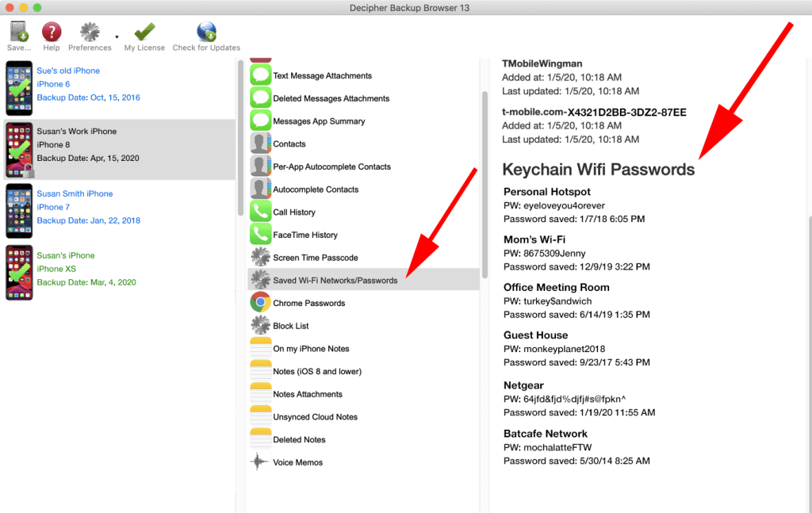The image size is (812, 513).
Task: Click 'Backup Date: Mar, 4, 2020' text
Action: click(x=86, y=282)
